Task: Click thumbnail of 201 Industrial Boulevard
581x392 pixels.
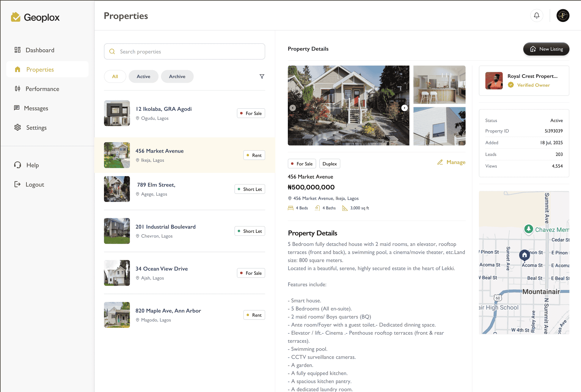Action: click(x=117, y=231)
